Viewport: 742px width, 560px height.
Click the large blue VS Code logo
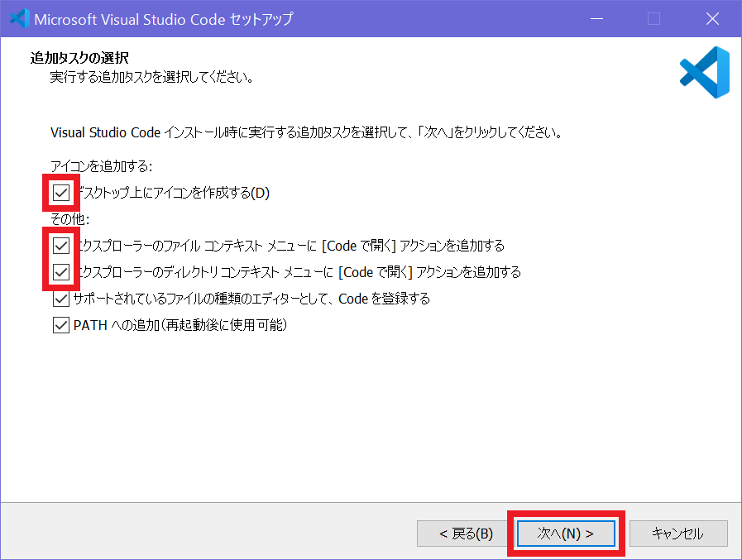pos(704,73)
